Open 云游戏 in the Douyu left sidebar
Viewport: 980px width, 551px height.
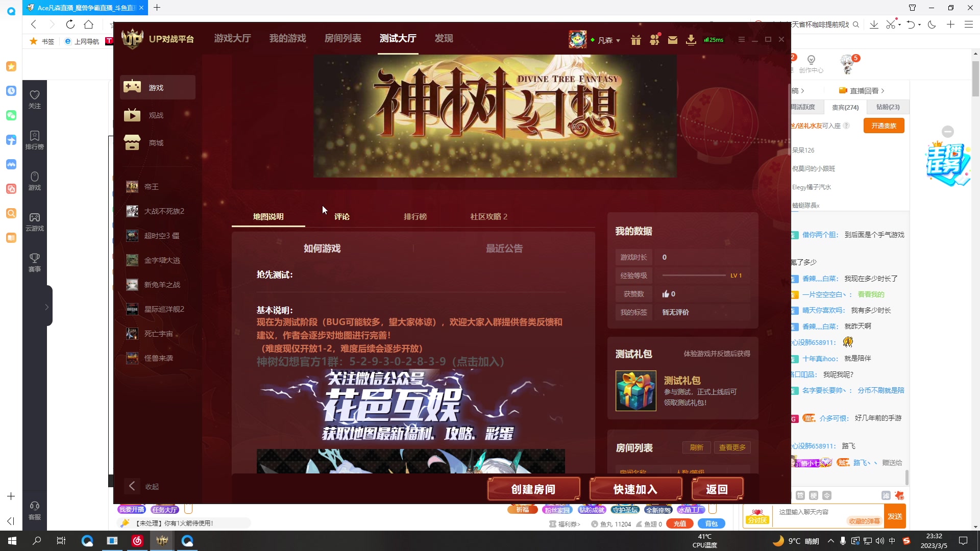[x=35, y=222]
